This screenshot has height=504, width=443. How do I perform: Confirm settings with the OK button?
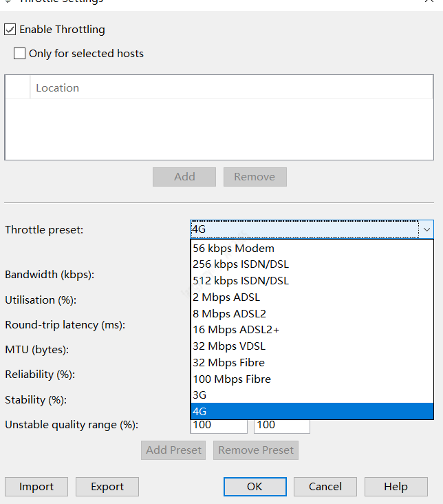255,487
